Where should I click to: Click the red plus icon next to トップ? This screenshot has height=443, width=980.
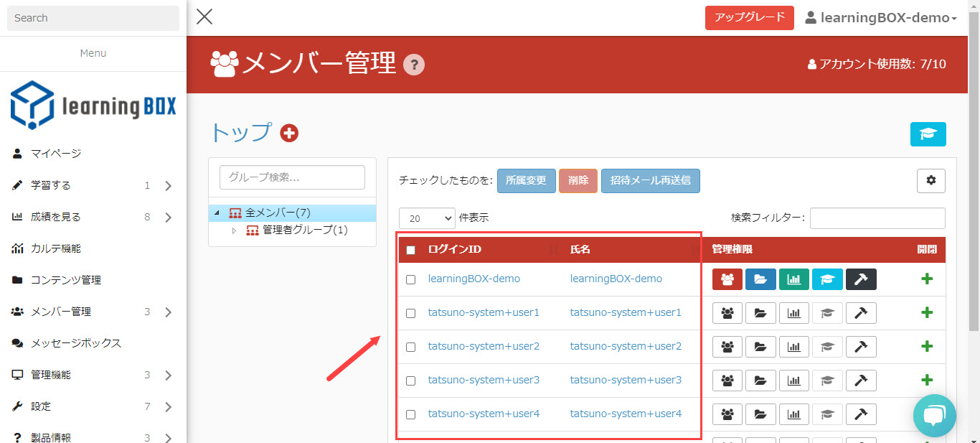289,133
